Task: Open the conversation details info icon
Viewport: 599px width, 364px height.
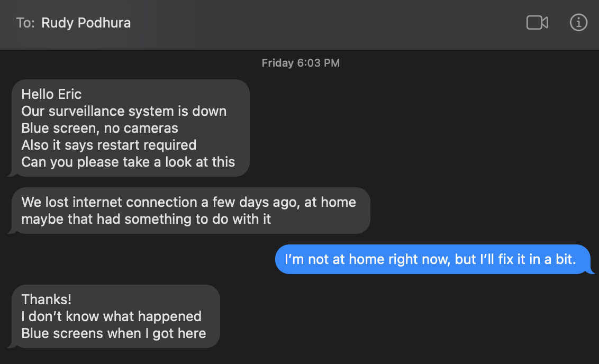Action: (578, 23)
